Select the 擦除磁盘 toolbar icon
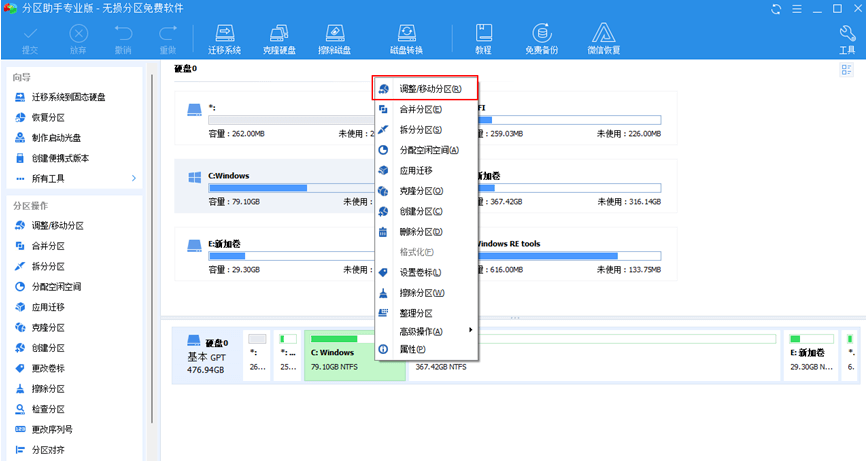 (334, 38)
